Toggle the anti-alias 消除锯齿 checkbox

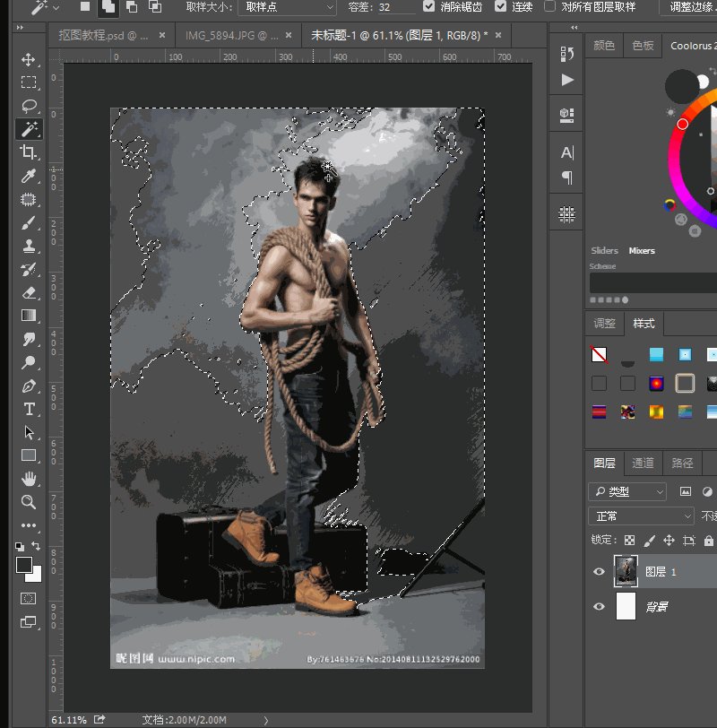point(429,6)
